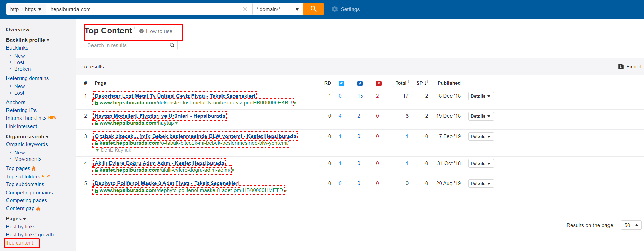Click fire icon next to Top pages
The image size is (644, 251).
(33, 168)
